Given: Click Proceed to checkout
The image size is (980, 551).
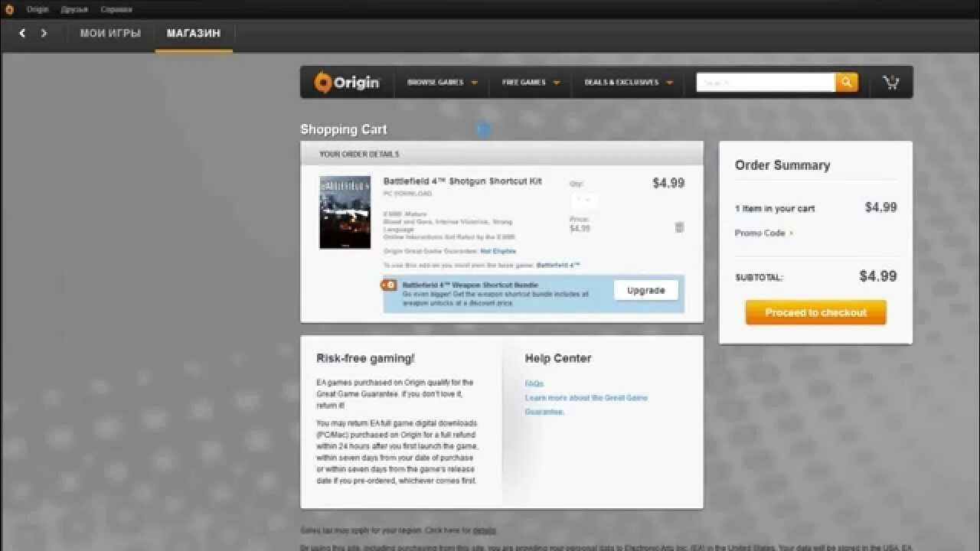Looking at the screenshot, I should click(x=815, y=312).
